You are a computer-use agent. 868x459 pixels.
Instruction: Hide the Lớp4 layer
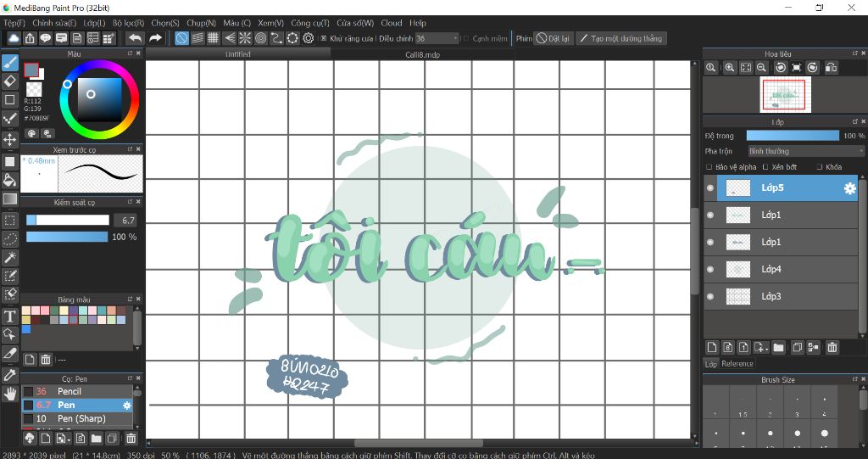click(710, 270)
